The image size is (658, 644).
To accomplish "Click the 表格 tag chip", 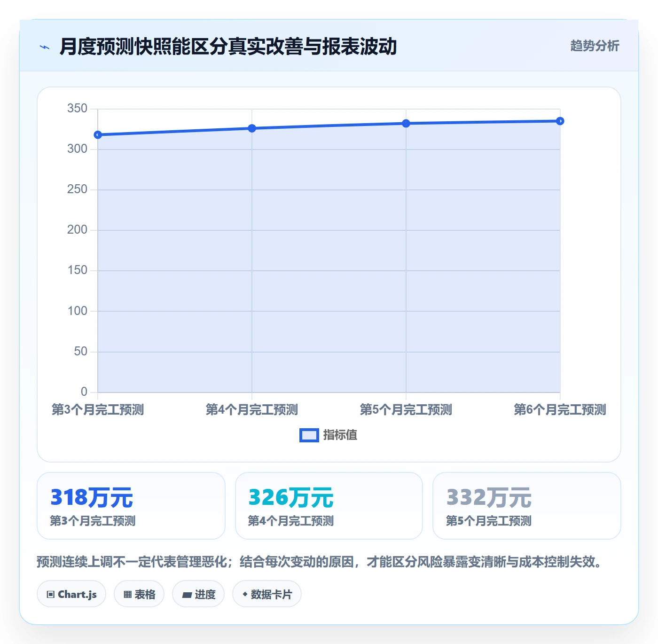I will tap(139, 594).
